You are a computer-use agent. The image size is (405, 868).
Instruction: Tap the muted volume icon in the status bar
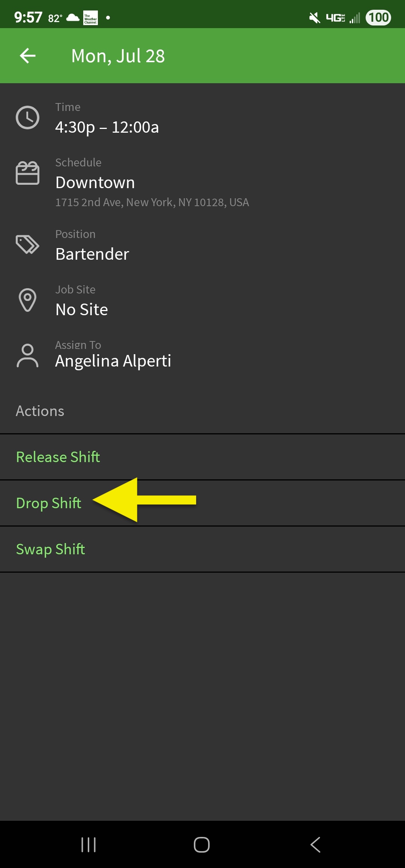pyautogui.click(x=313, y=16)
